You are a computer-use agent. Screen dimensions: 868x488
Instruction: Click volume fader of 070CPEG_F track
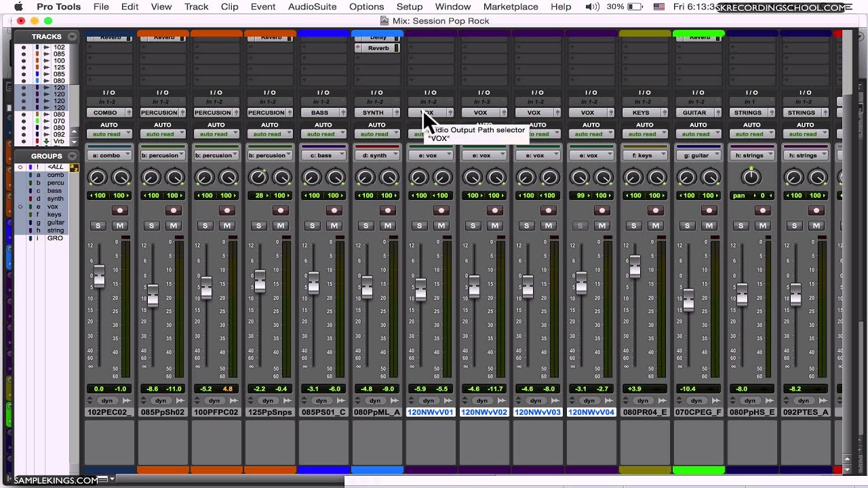(688, 299)
